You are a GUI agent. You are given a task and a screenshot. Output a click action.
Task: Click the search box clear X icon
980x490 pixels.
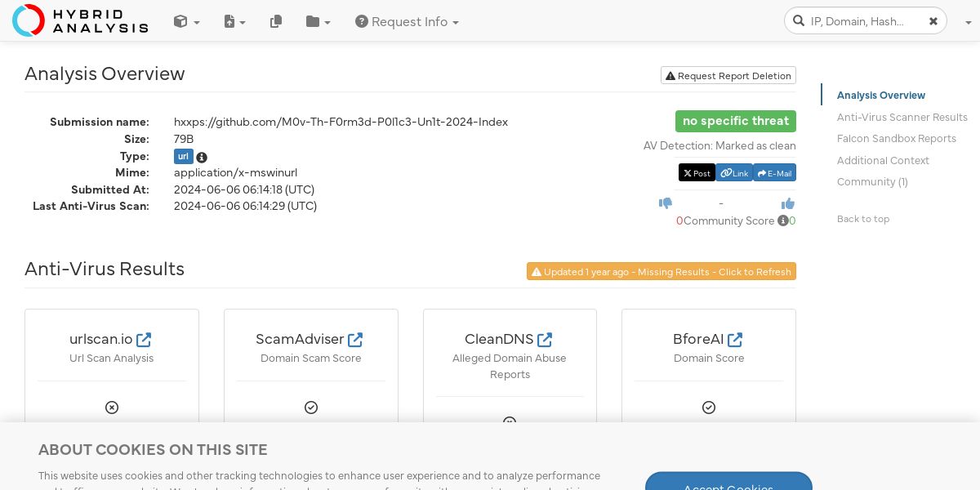(933, 21)
